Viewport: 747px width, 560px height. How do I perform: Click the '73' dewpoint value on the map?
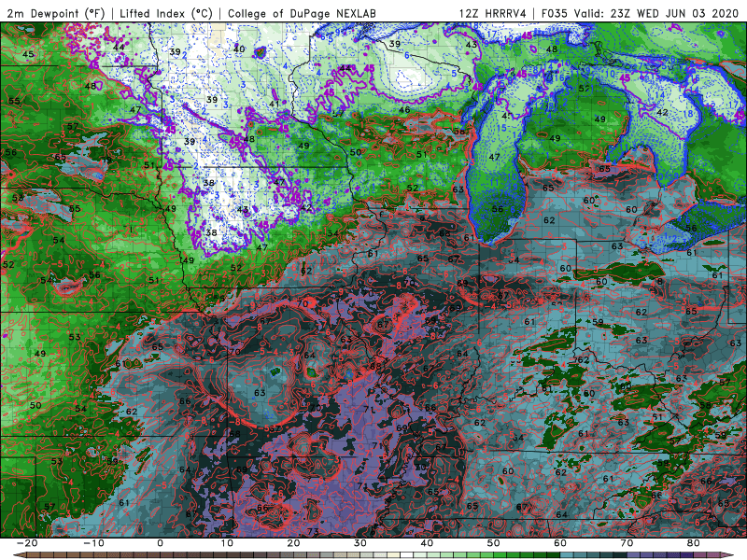tap(313, 531)
